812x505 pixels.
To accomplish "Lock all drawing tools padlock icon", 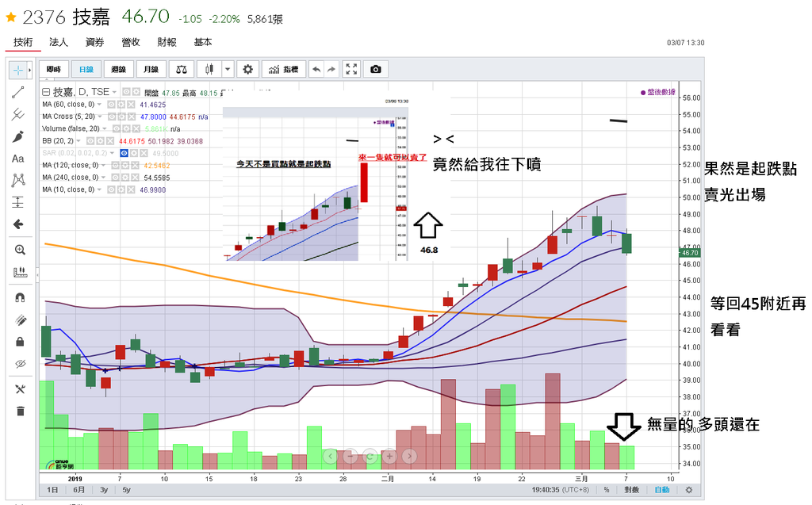I will tap(20, 342).
